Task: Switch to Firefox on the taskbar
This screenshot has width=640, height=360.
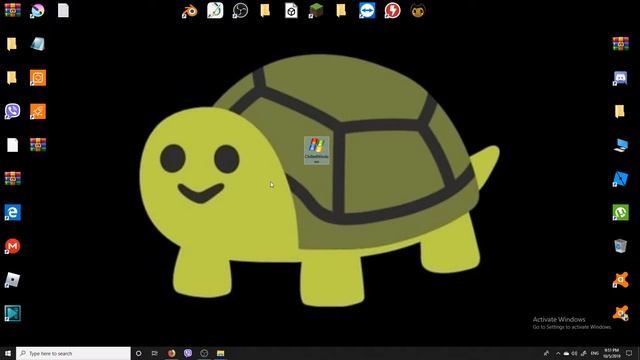Action: tap(171, 353)
